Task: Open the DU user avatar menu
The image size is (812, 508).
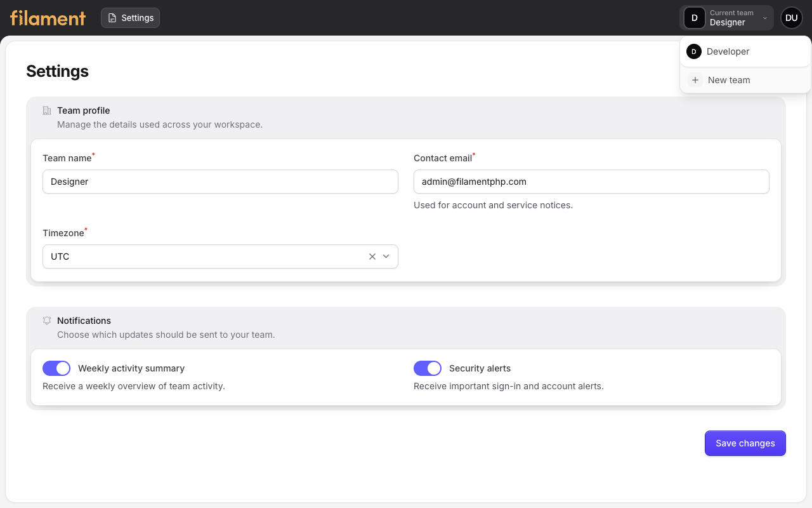Action: [x=792, y=18]
